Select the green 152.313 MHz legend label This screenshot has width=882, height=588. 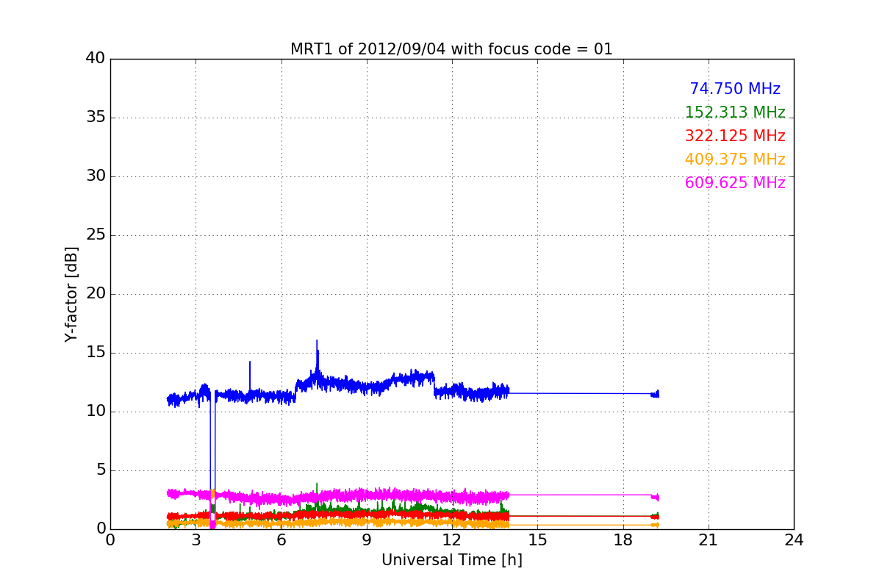click(735, 112)
